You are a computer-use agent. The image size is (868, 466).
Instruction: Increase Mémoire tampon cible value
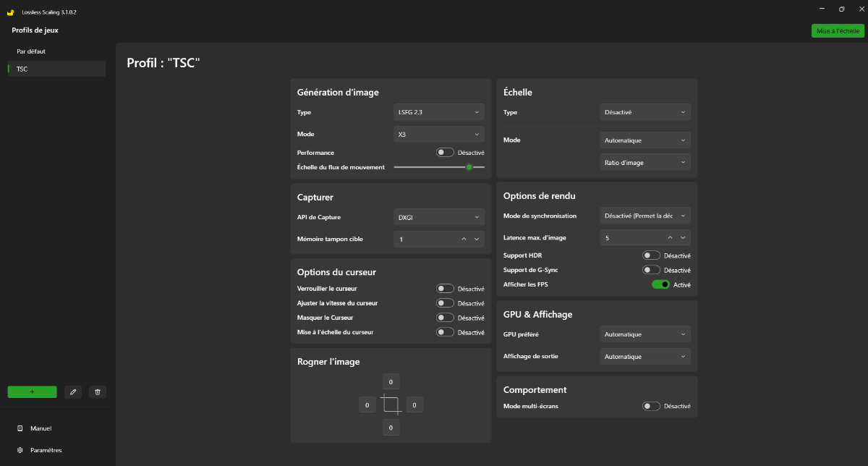point(464,239)
